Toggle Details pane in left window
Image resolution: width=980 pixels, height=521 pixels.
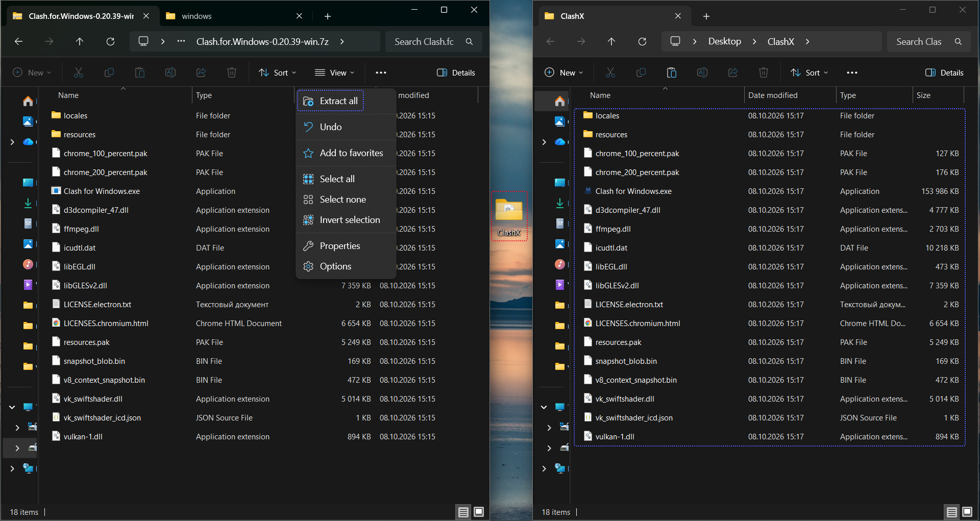click(x=456, y=72)
